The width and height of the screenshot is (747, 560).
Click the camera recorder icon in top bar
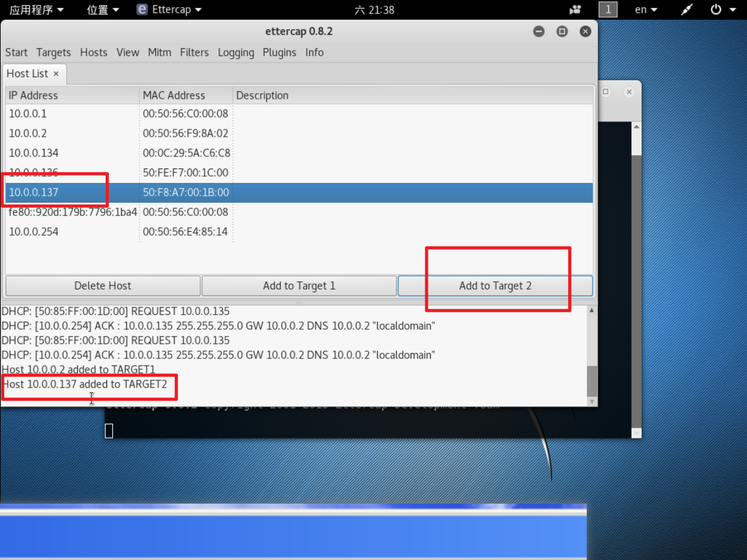coord(575,10)
